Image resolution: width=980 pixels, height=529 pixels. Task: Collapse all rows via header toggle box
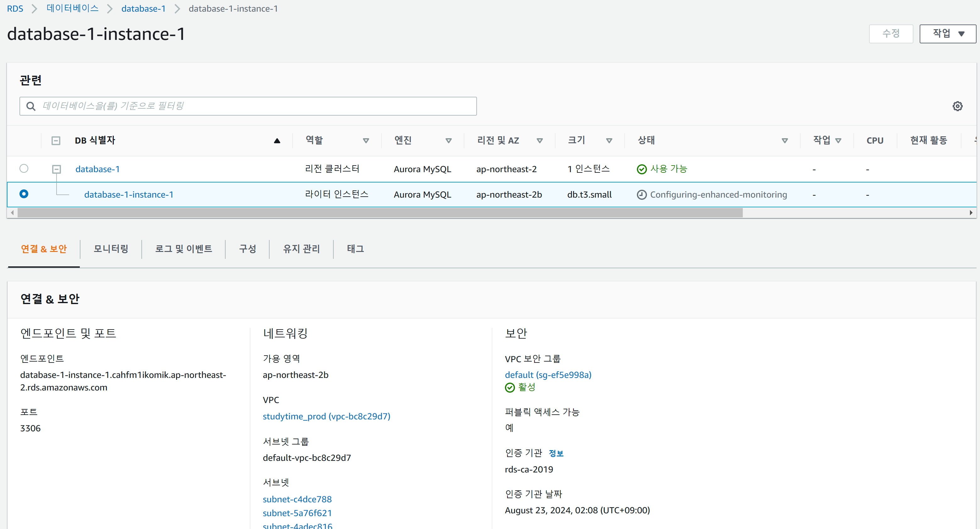click(x=56, y=141)
